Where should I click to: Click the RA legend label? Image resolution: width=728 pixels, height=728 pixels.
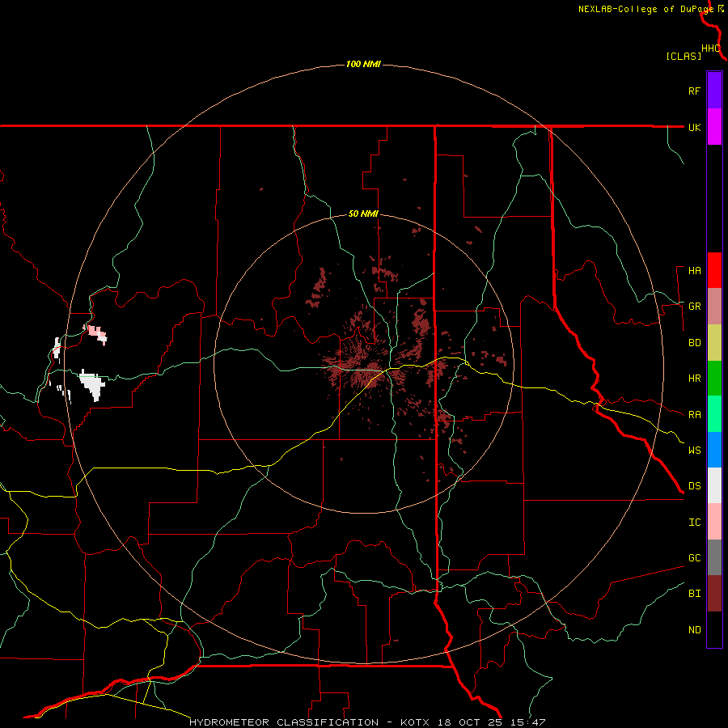694,415
